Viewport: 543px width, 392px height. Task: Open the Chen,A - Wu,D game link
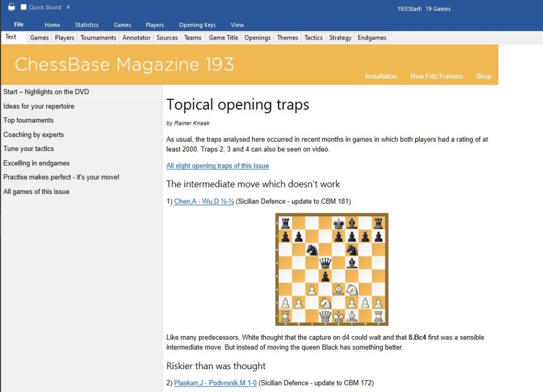(x=204, y=201)
